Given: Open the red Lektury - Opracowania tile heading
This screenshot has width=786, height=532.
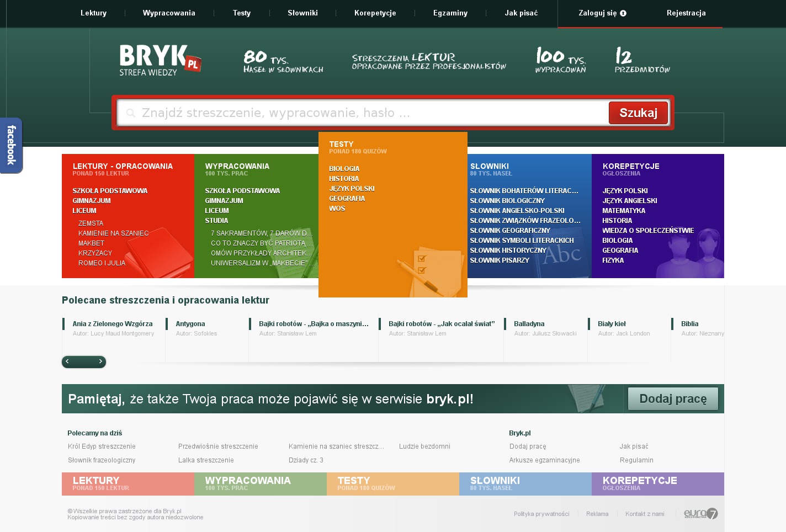Looking at the screenshot, I should 123,166.
